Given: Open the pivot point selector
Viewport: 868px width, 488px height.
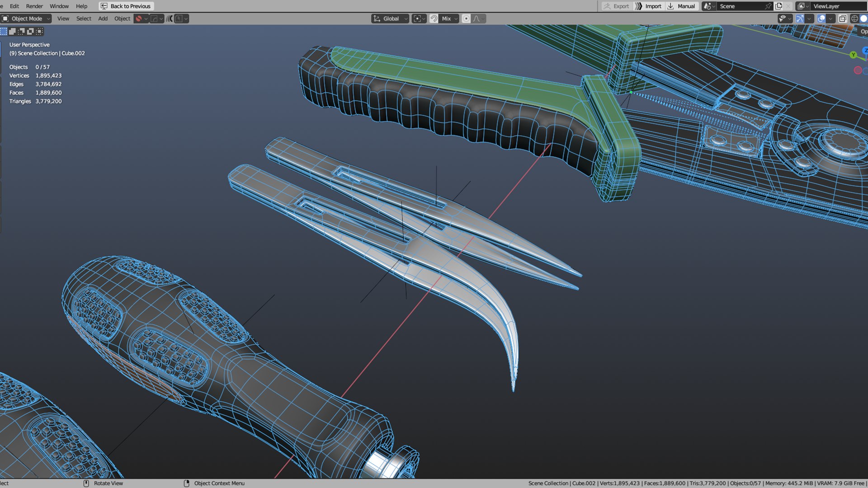Looking at the screenshot, I should (x=419, y=19).
